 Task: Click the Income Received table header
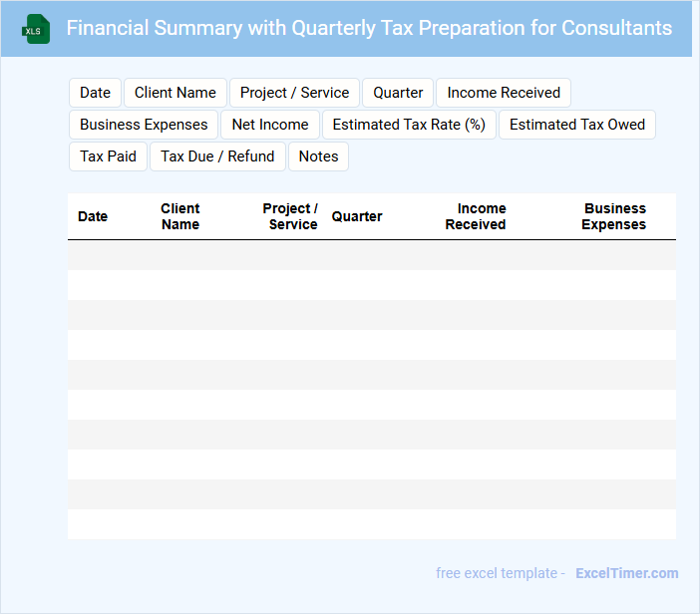[477, 216]
